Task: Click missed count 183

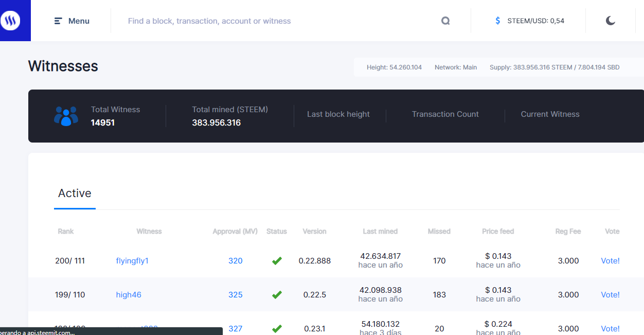Action: pos(439,295)
